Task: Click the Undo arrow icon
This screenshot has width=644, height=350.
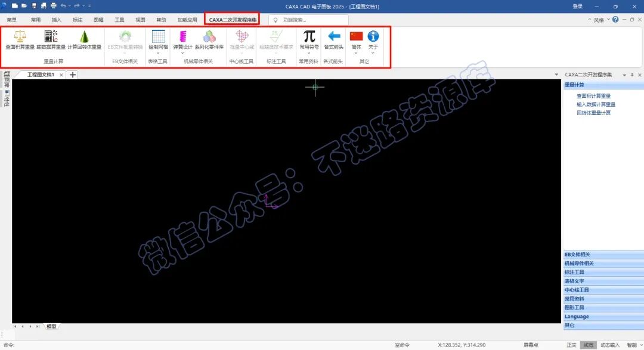Action: [x=63, y=6]
